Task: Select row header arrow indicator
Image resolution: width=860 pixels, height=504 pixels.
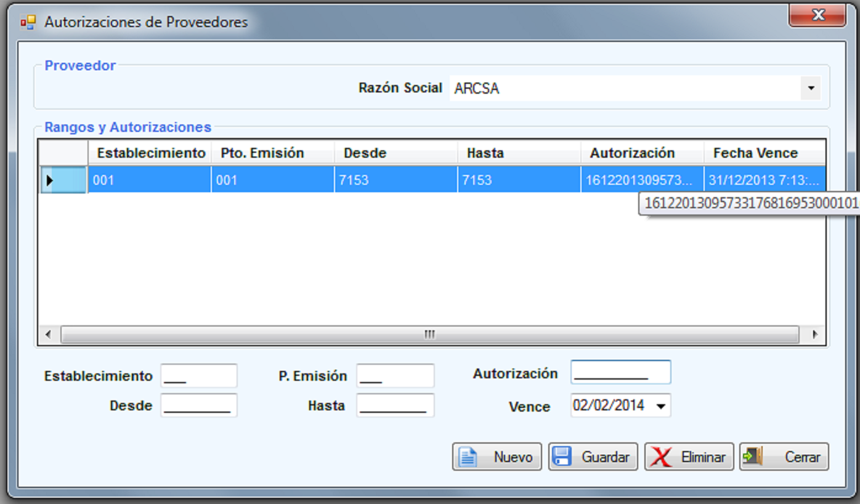Action: click(63, 180)
